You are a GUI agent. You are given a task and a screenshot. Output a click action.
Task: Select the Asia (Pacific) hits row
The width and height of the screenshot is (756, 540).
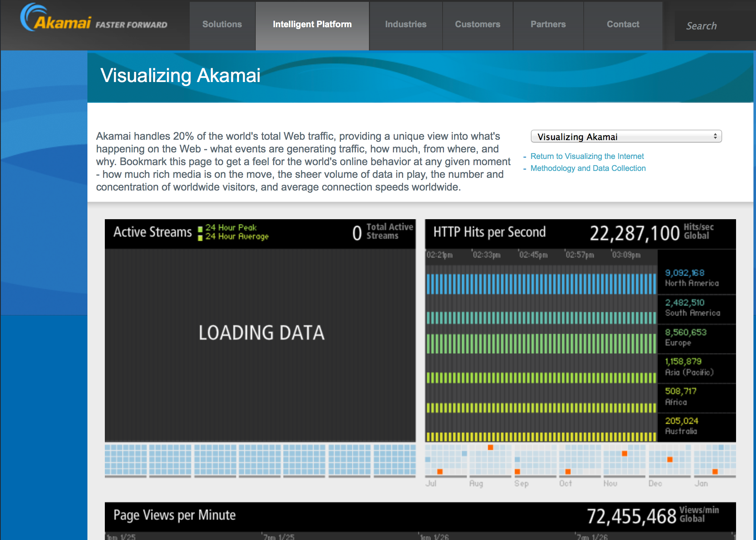click(580, 369)
